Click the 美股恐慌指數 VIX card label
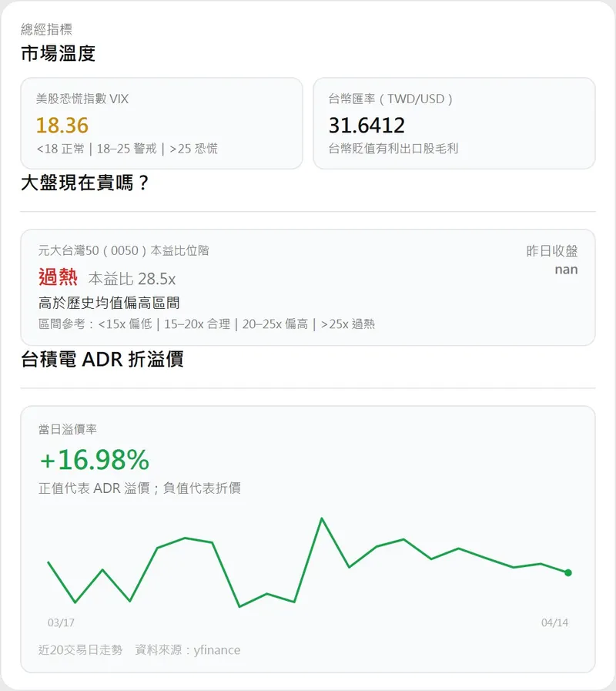This screenshot has height=691, width=616. [x=82, y=99]
